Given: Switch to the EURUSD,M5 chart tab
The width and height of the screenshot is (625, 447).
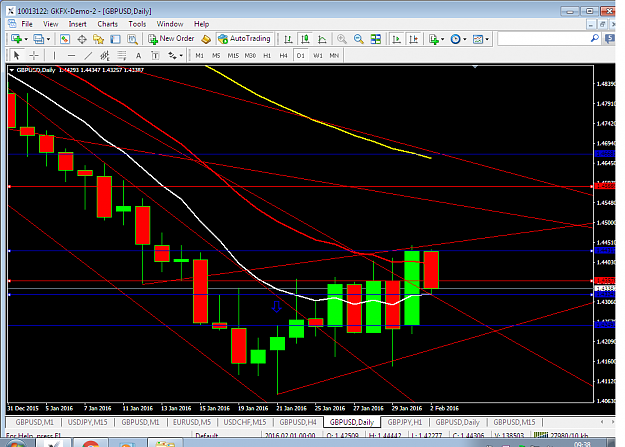Looking at the screenshot, I should pos(192,422).
